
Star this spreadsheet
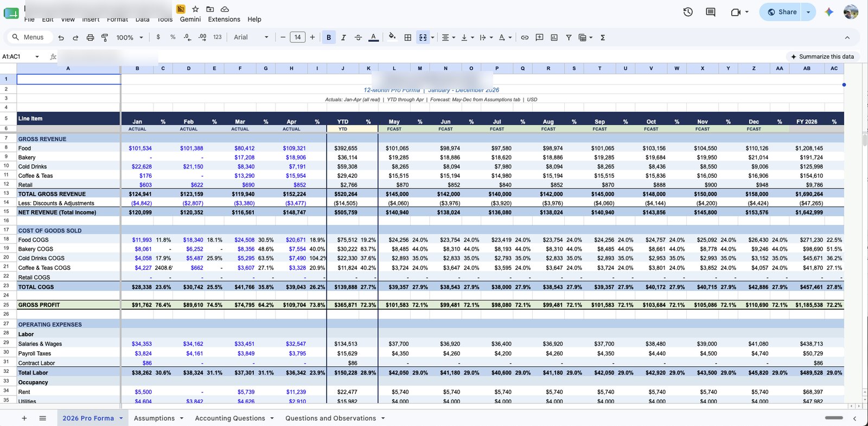[195, 9]
